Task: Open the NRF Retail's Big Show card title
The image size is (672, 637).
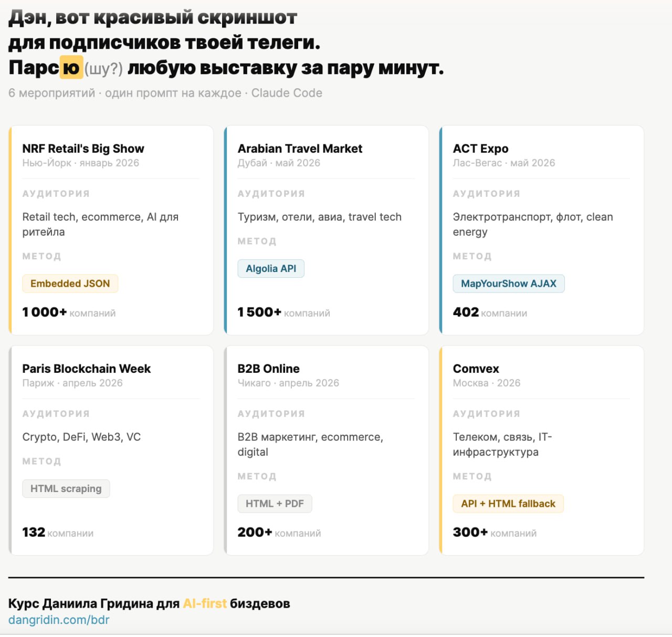Action: (83, 149)
